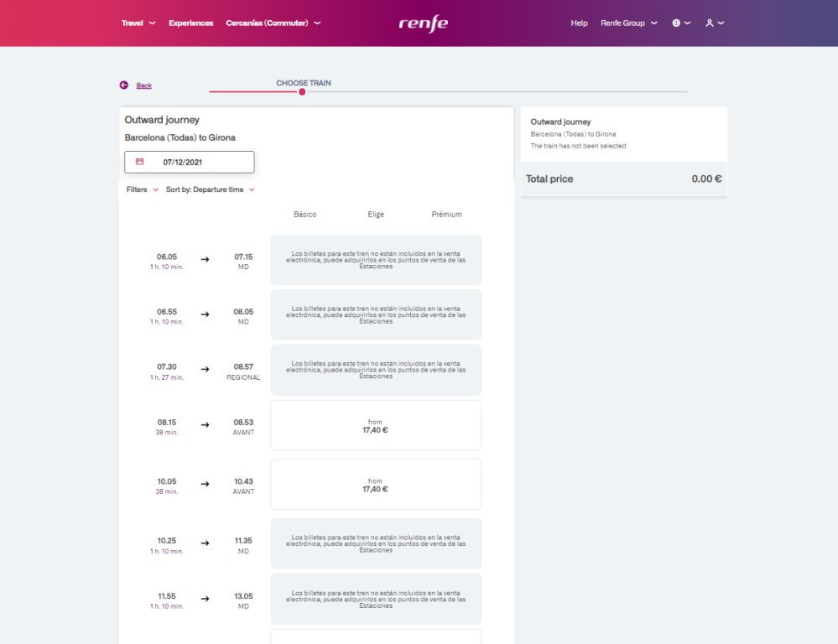Click the back arrow circle icon
Screen dimensions: 838x644
[x=124, y=85]
